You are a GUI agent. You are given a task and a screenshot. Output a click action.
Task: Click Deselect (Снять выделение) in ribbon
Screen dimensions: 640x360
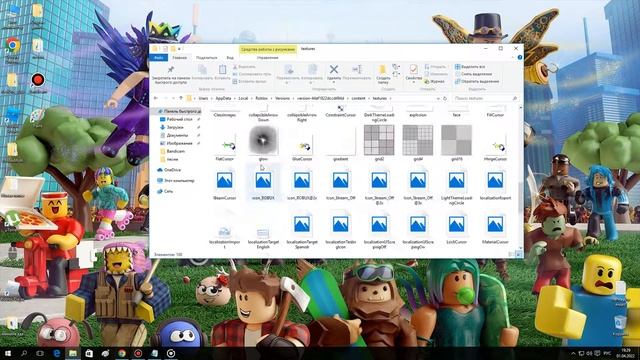473,74
